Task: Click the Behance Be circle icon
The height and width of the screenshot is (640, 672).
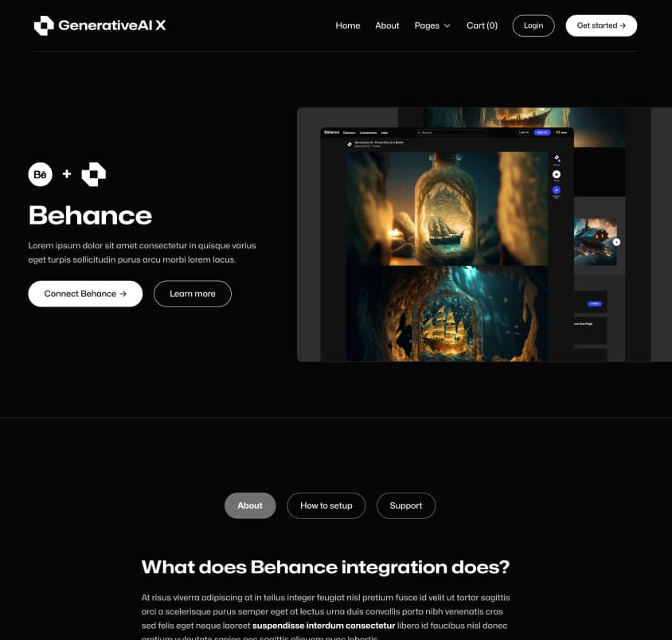Action: click(41, 174)
